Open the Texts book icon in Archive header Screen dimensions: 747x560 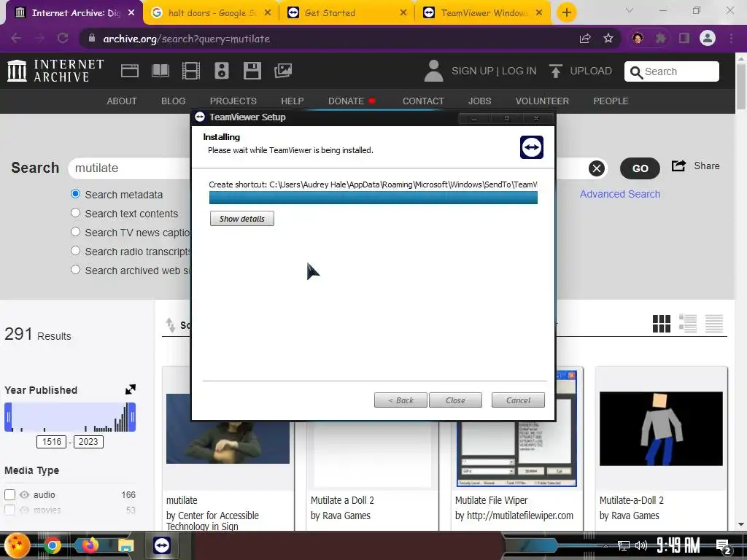click(160, 71)
